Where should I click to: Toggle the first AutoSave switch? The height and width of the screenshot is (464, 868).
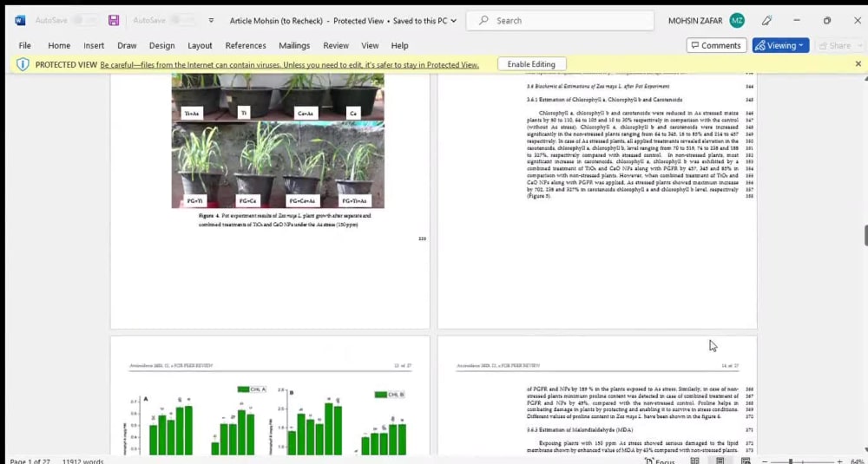tap(85, 21)
